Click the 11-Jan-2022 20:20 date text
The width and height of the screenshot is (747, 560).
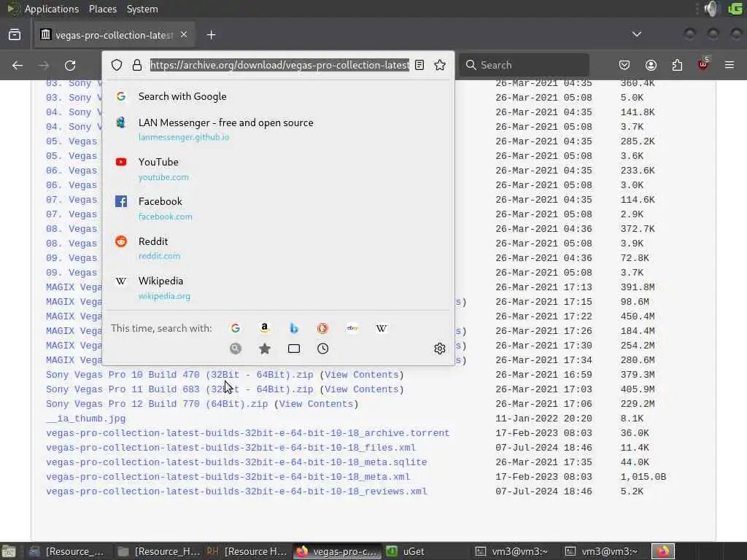tap(543, 419)
